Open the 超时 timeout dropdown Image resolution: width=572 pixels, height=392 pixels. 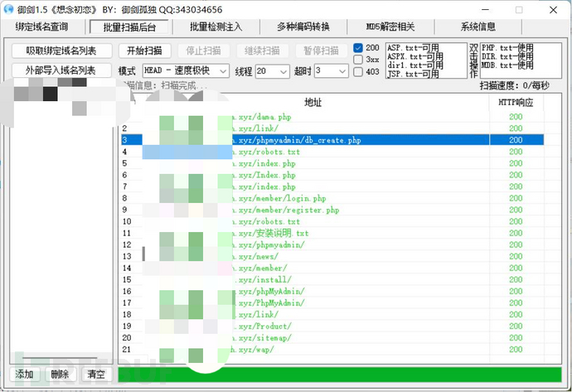[x=332, y=70]
